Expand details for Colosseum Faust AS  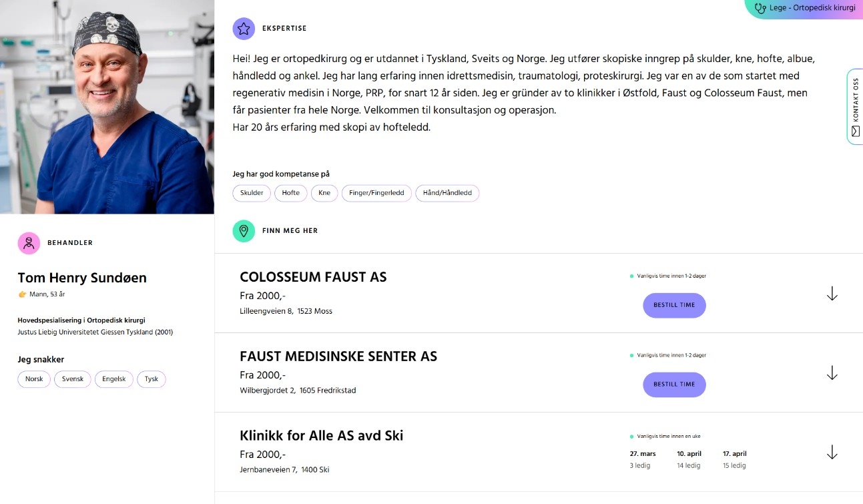coord(832,294)
